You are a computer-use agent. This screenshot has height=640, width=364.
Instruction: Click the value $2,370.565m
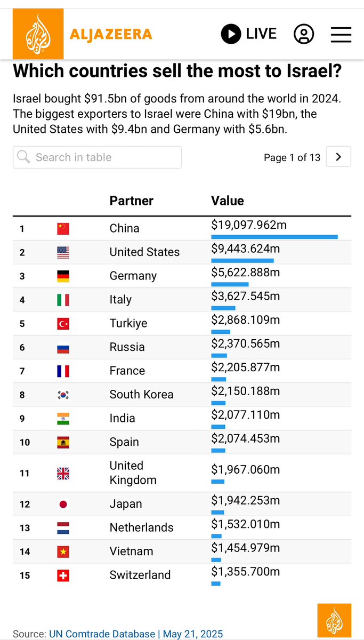[245, 344]
